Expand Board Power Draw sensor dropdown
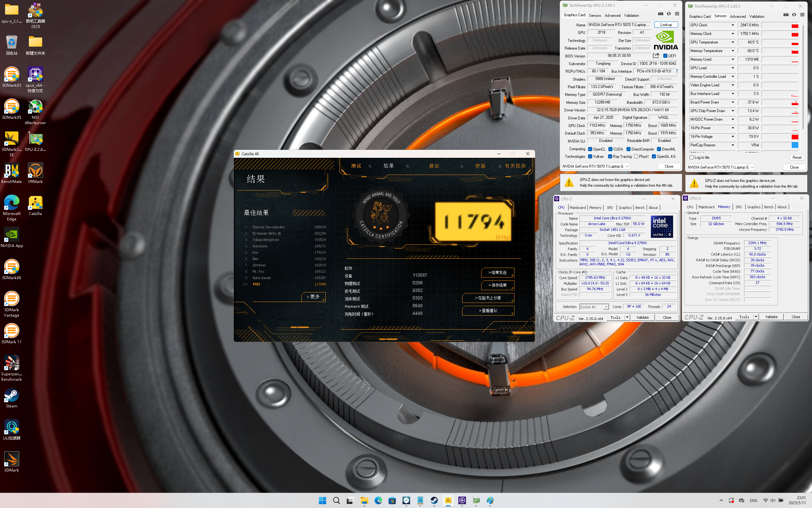Screen dimensions: 812x508 click(x=732, y=102)
